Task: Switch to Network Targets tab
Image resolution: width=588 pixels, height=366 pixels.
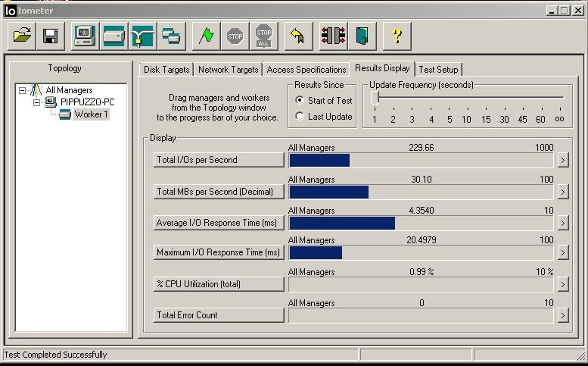Action: 228,70
